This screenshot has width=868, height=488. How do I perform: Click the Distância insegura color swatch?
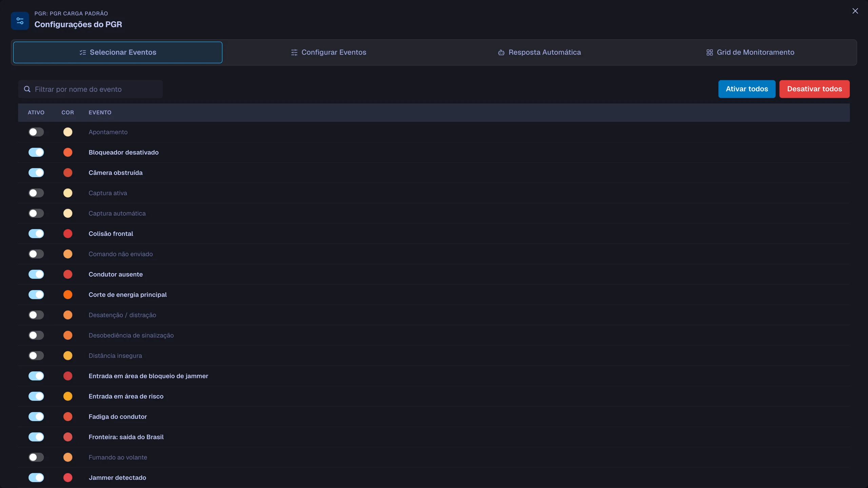(x=68, y=356)
